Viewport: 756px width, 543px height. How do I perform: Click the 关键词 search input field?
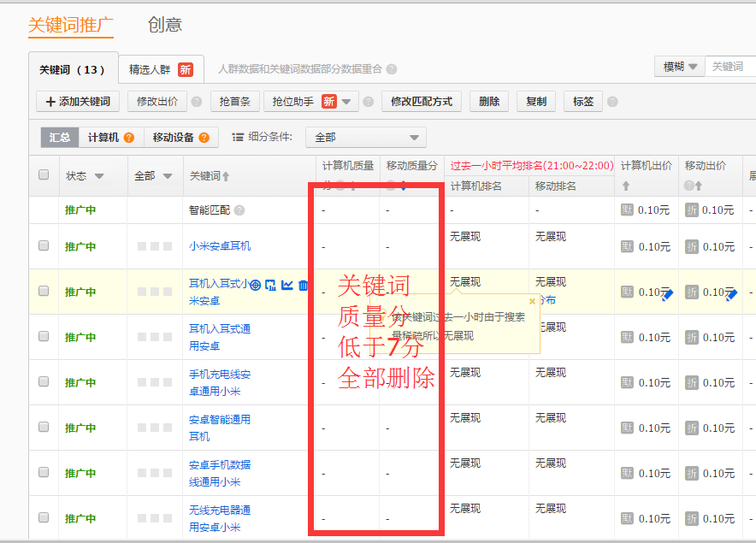tap(730, 67)
